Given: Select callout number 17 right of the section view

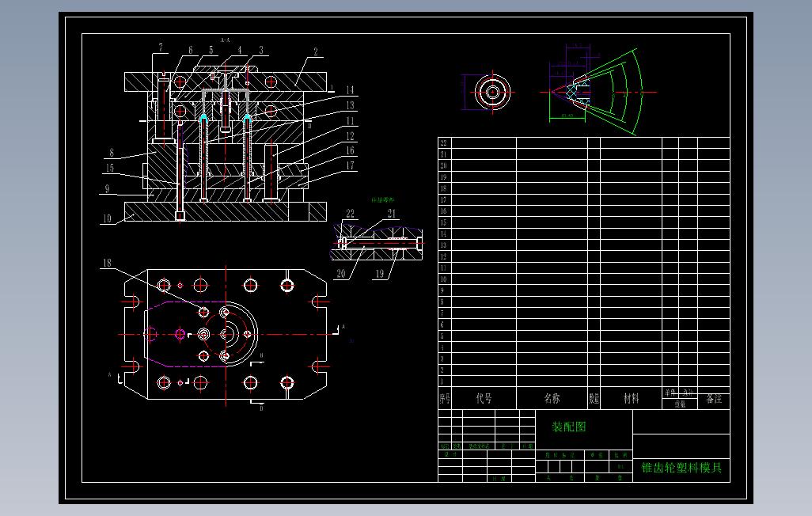Looking at the screenshot, I should tap(350, 165).
